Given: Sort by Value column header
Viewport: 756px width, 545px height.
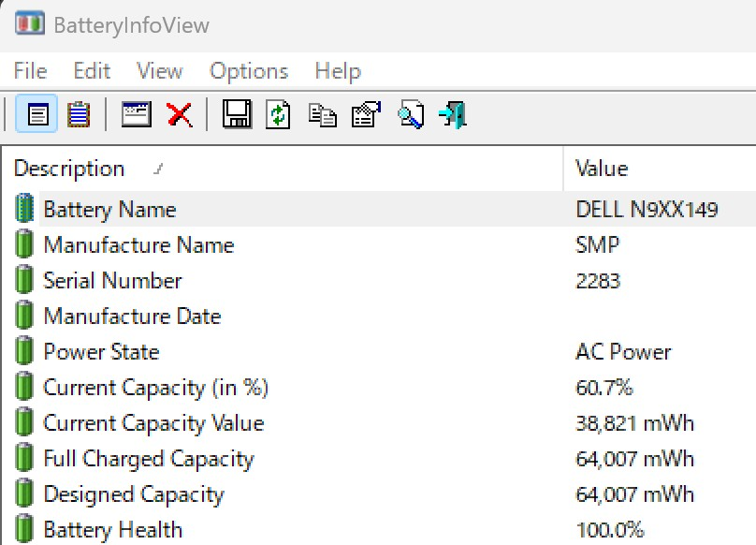Looking at the screenshot, I should pos(660,169).
